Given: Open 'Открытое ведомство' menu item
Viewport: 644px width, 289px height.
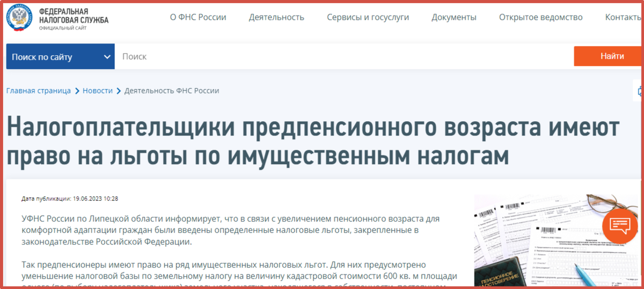Looking at the screenshot, I should point(540,17).
